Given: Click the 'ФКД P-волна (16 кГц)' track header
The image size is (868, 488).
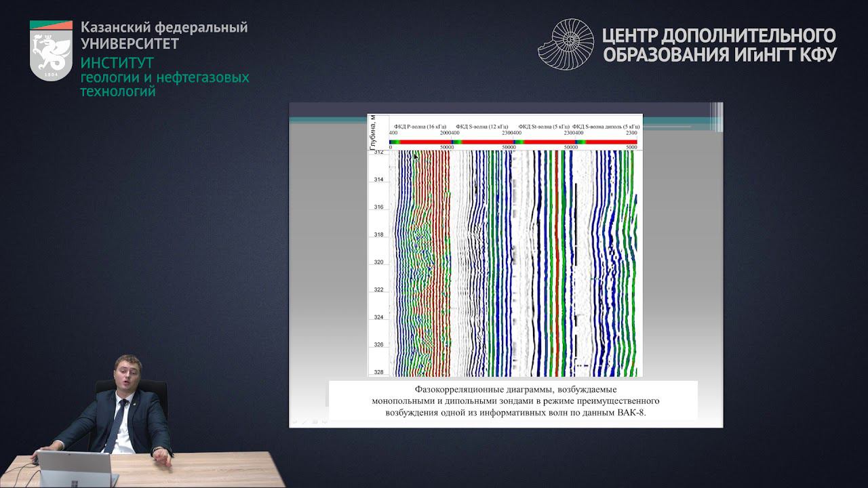Looking at the screenshot, I should tap(420, 127).
